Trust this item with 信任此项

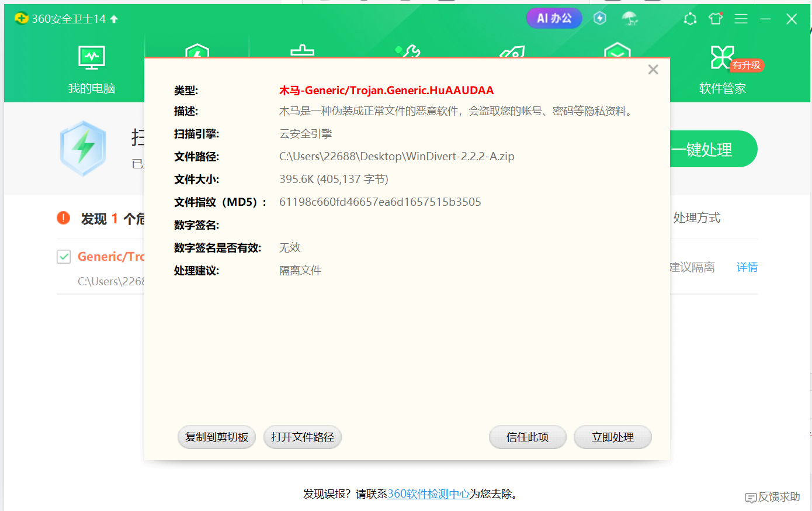click(528, 437)
